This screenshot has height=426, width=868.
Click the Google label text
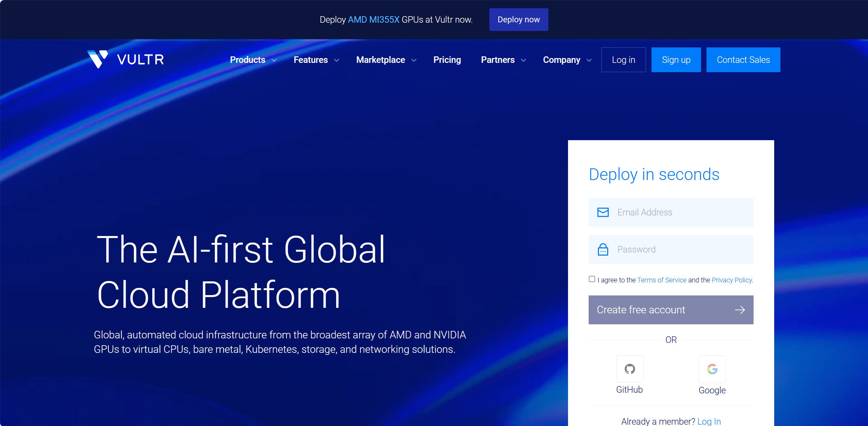[x=712, y=390]
